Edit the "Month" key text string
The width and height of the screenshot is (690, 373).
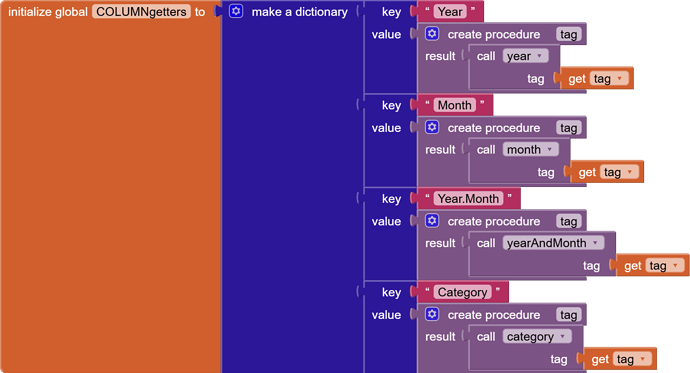coord(455,105)
